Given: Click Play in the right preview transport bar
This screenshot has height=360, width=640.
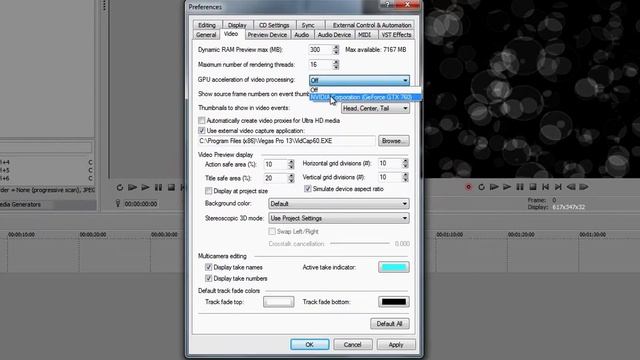Looking at the screenshot, I should click(507, 187).
